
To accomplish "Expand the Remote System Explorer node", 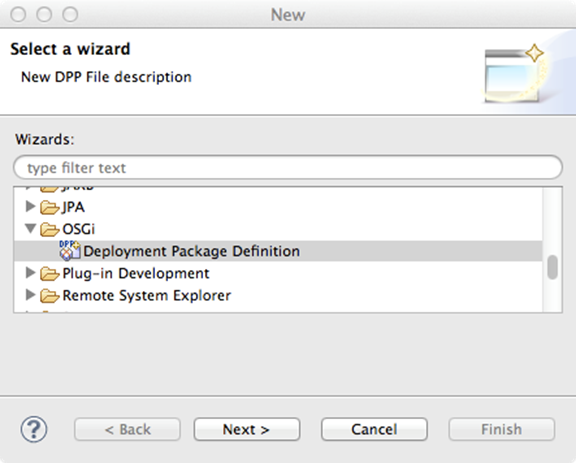I will pos(30,295).
